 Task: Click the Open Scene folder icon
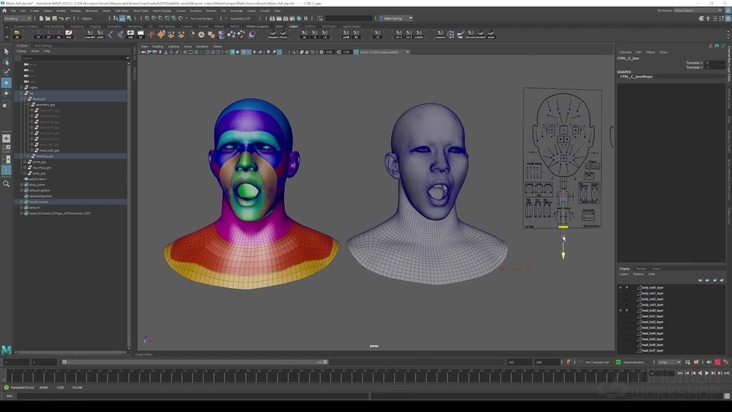tap(48, 19)
